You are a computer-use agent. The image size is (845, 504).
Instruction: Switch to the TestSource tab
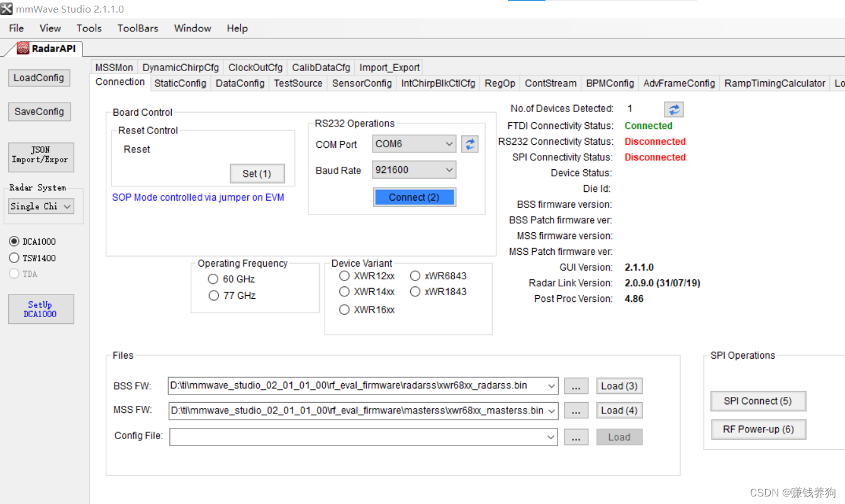[298, 83]
